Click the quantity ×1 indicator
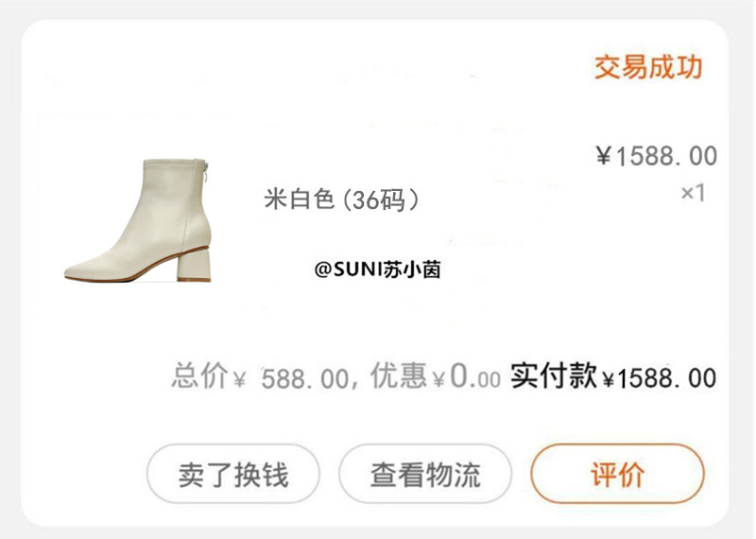This screenshot has height=539, width=756. 693,193
